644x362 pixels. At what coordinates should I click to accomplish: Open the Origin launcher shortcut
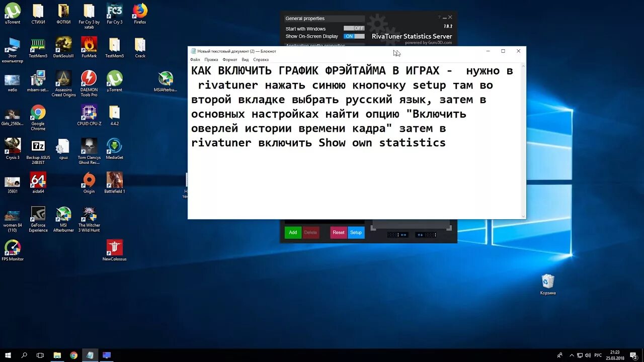tap(89, 183)
